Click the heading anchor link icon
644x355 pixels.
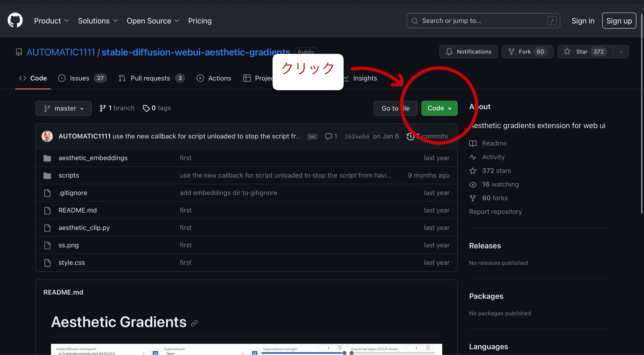[194, 323]
